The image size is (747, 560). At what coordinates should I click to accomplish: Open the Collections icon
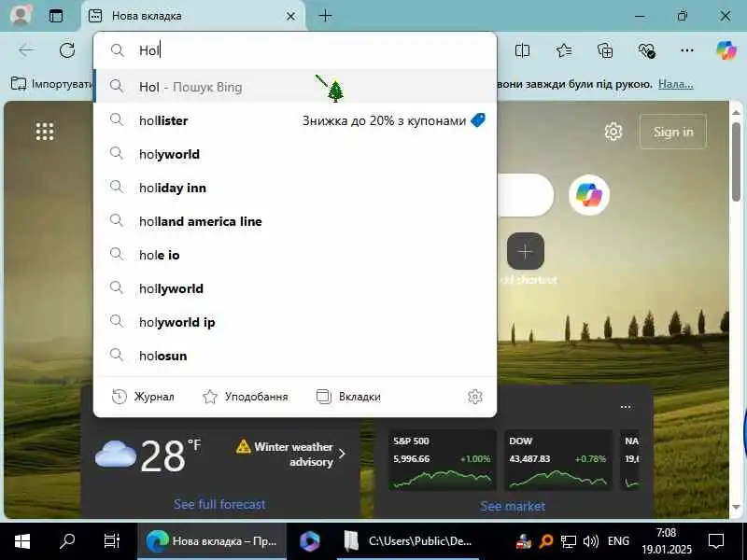[x=605, y=50]
